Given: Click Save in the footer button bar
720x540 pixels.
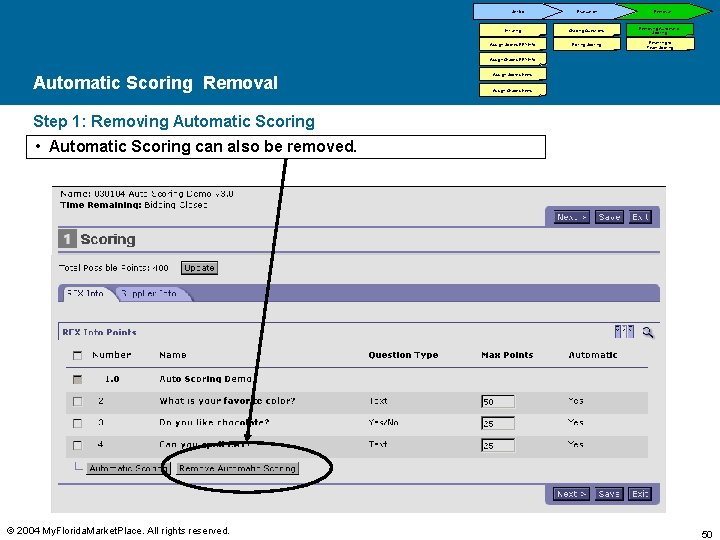Looking at the screenshot, I should pyautogui.click(x=609, y=494).
